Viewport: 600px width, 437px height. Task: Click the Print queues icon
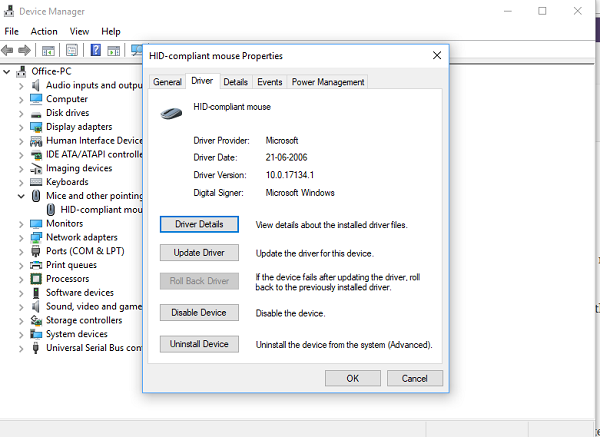(x=36, y=265)
